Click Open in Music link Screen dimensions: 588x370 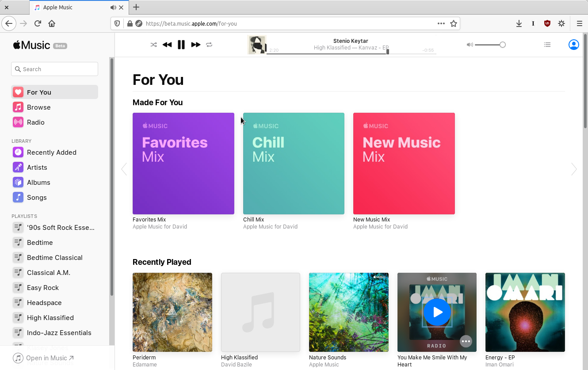(x=43, y=358)
